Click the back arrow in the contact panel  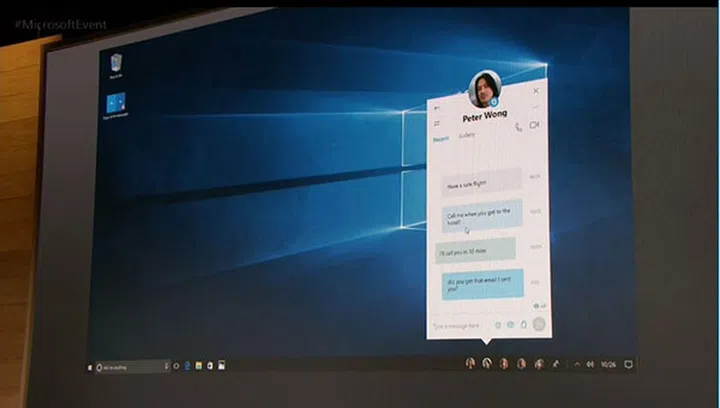click(x=437, y=107)
